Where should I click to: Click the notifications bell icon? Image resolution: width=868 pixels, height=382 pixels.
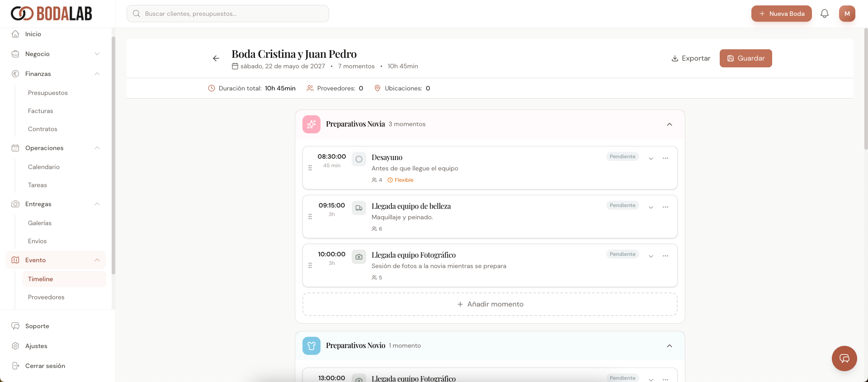pos(824,14)
